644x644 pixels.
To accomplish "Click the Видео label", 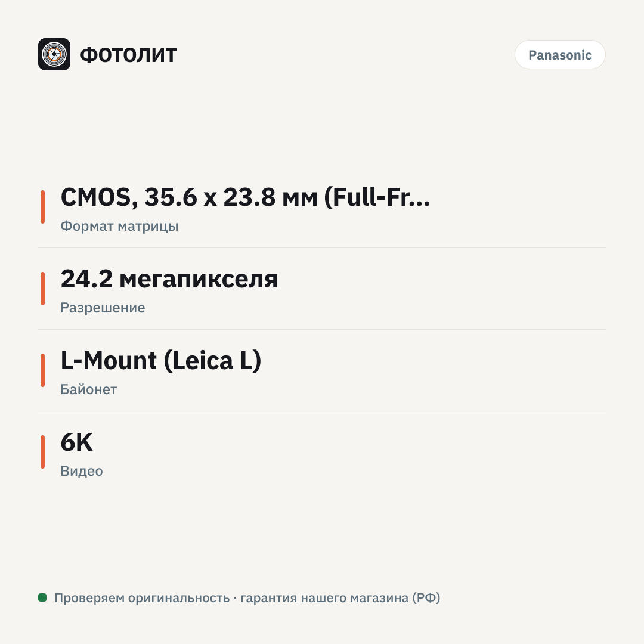I will click(x=82, y=471).
